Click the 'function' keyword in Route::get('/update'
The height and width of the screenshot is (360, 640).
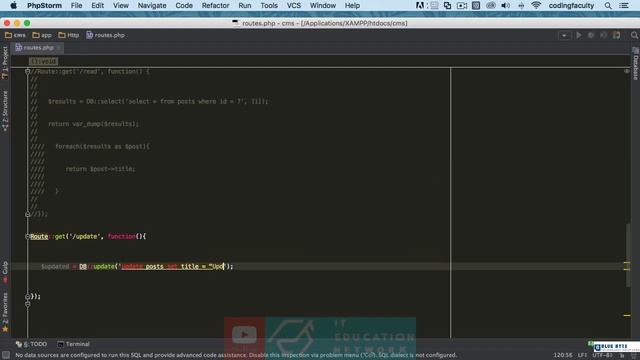click(121, 236)
